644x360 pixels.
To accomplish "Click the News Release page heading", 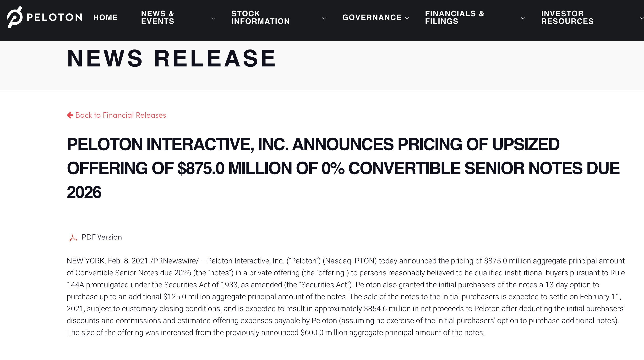I will click(x=172, y=58).
